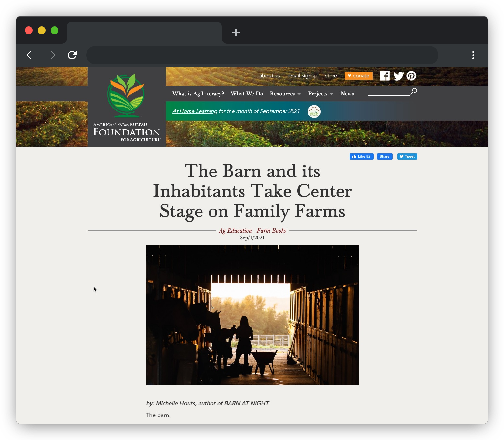Open the News menu item
This screenshot has height=440, width=504.
point(347,94)
